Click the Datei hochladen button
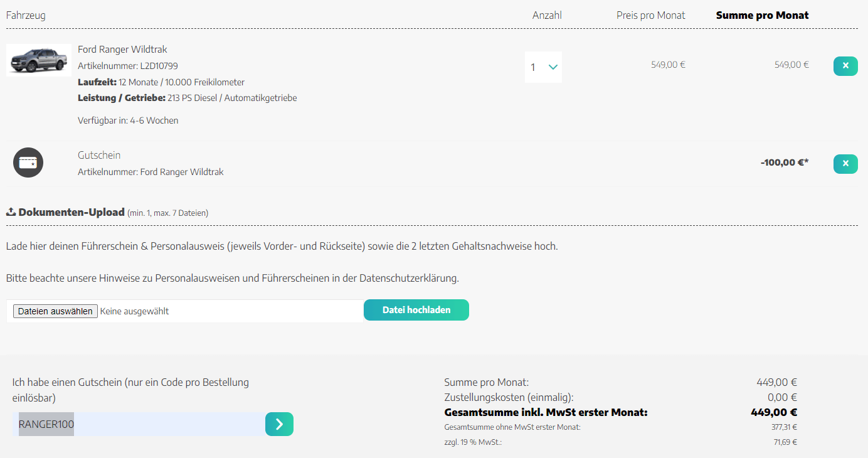868x458 pixels. pos(416,310)
